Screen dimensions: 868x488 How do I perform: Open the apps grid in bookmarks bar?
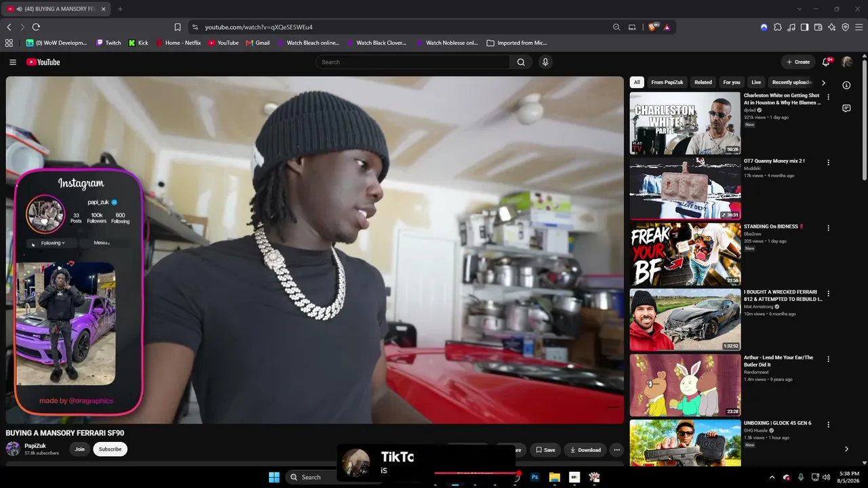pos(9,43)
